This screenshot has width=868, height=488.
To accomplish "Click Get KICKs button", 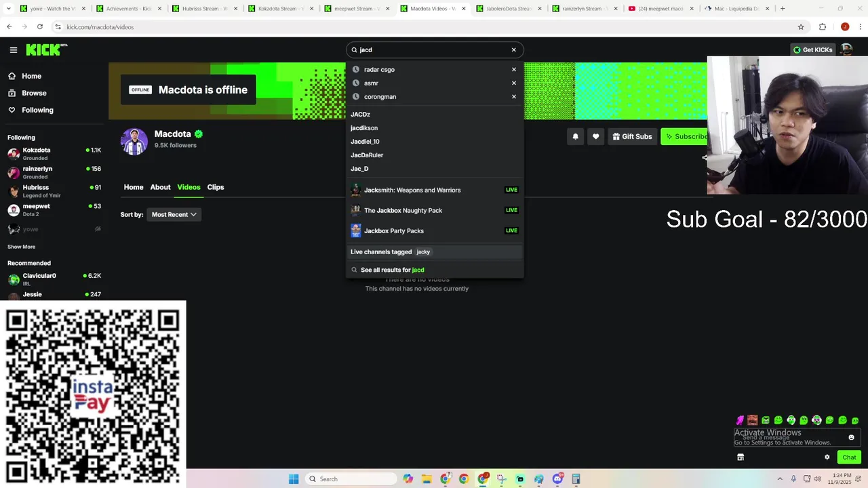I will 812,49.
